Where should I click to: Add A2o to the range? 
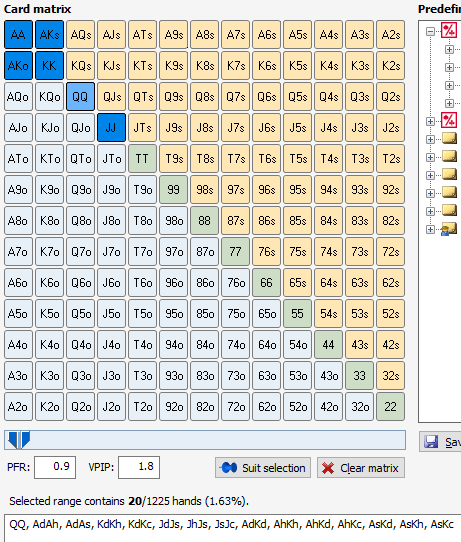[18, 406]
